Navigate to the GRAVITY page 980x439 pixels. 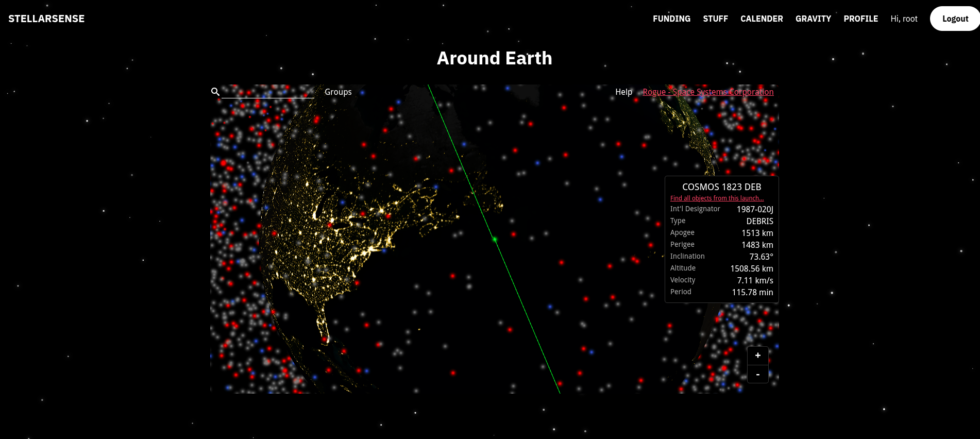[x=813, y=19]
